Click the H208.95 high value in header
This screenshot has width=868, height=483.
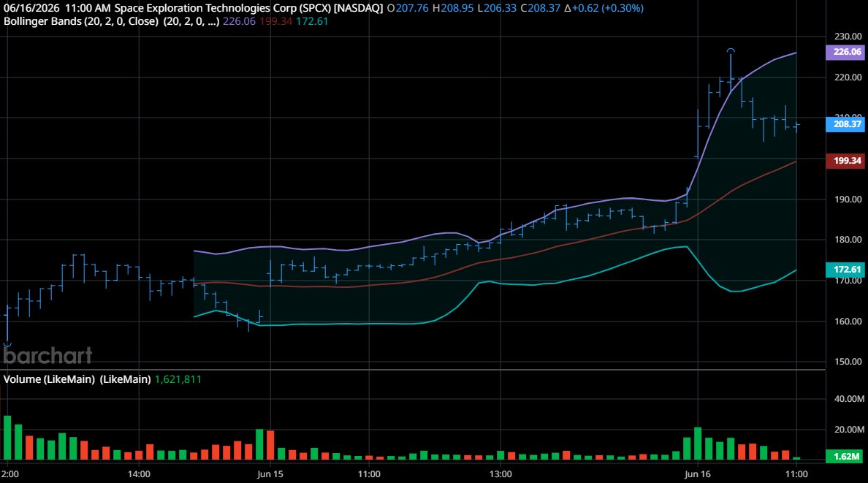[x=453, y=8]
